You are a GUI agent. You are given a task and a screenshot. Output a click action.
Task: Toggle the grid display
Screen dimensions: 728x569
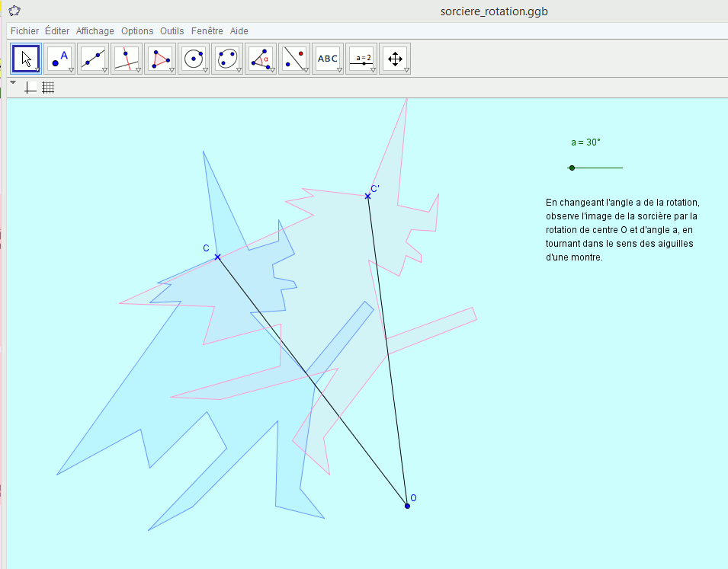point(47,87)
